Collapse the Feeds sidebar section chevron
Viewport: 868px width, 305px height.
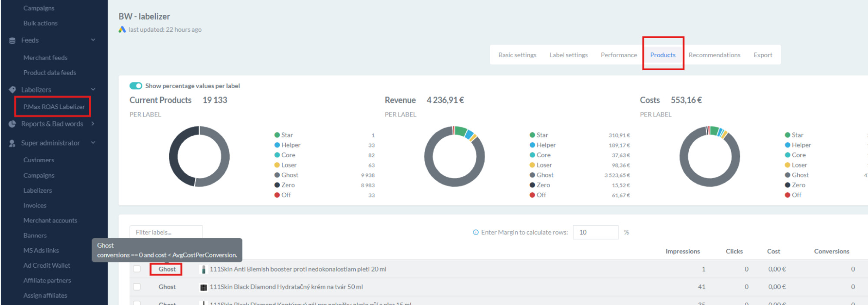pos(93,40)
